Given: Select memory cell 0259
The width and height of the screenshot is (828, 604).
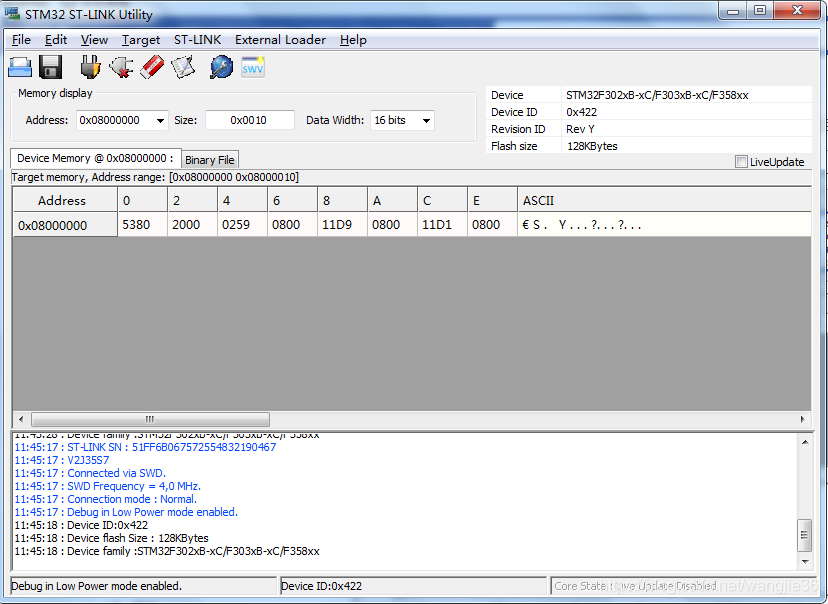Looking at the screenshot, I should tap(242, 225).
